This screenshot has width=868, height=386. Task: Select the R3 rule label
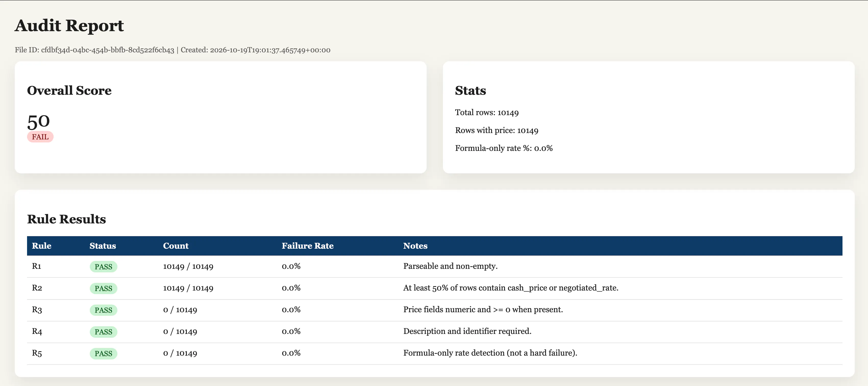pyautogui.click(x=37, y=310)
